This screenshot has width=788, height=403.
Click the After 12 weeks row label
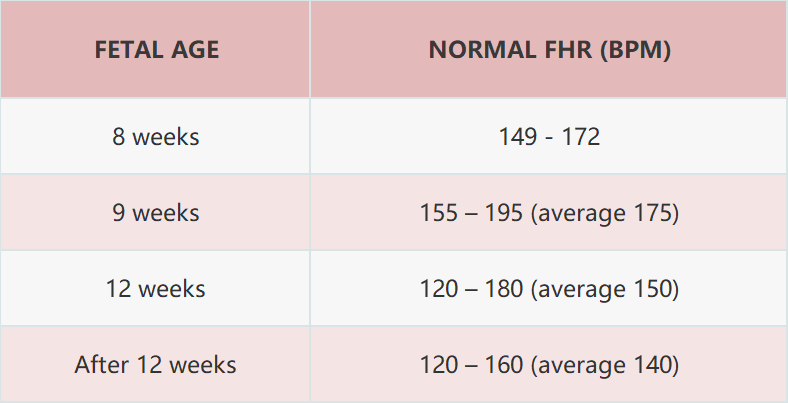(156, 365)
